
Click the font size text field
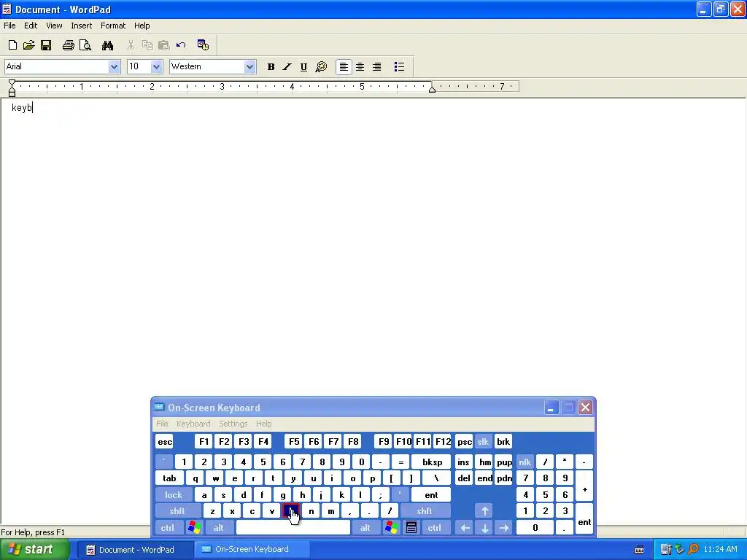139,66
